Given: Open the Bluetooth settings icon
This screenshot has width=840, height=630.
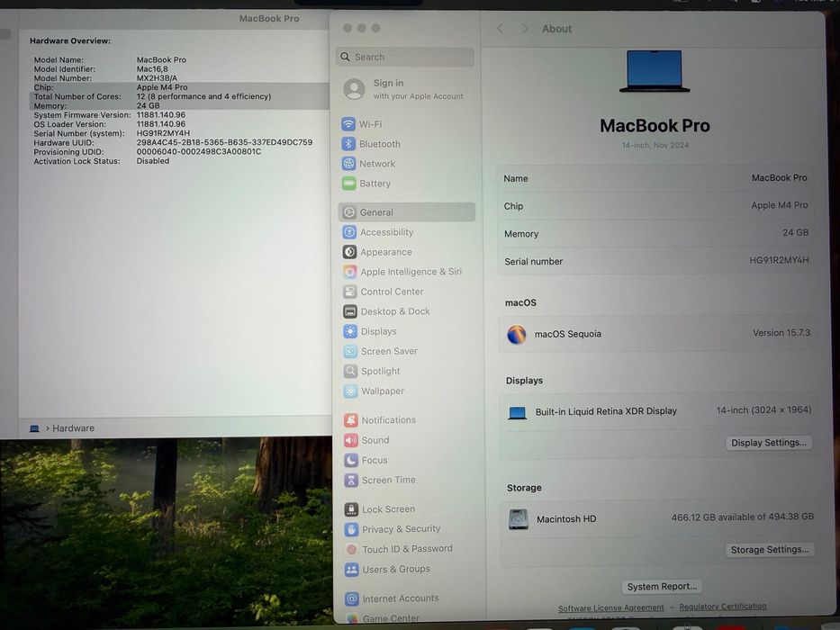Looking at the screenshot, I should 348,144.
